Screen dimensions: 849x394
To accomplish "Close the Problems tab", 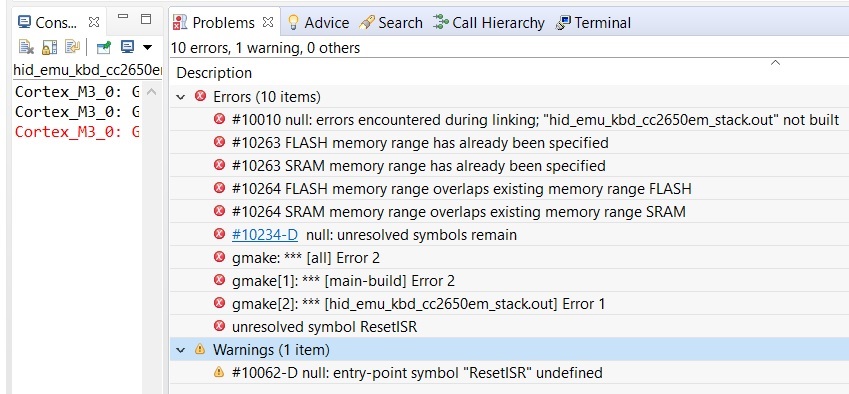I will (x=267, y=22).
